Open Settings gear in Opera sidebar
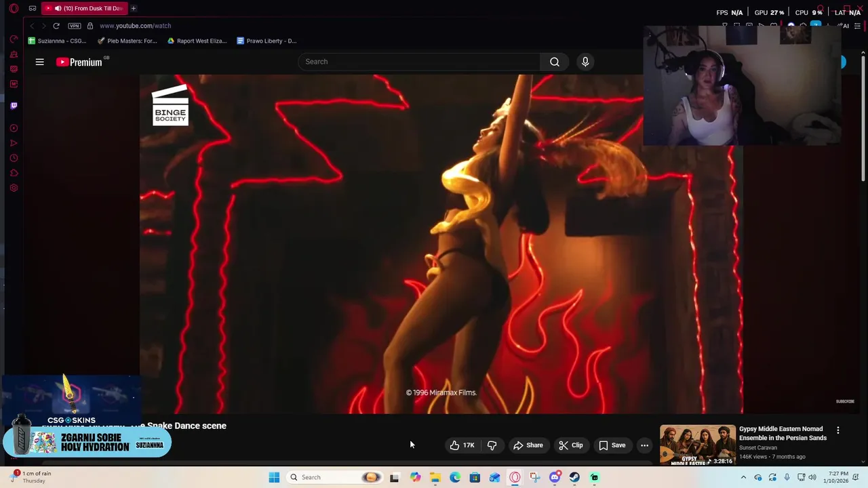This screenshot has height=488, width=868. [x=14, y=188]
